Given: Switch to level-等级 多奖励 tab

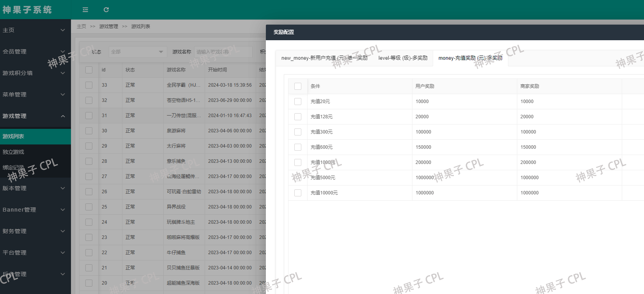Looking at the screenshot, I should coord(403,58).
